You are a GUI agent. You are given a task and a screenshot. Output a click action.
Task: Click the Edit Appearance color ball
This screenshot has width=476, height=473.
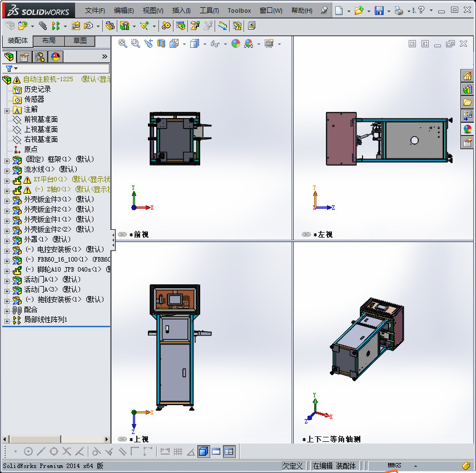click(236, 43)
